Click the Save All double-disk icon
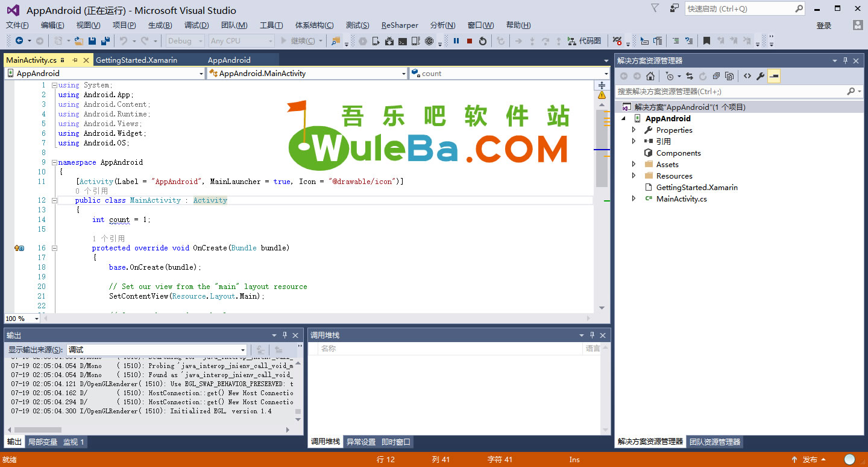 pyautogui.click(x=105, y=41)
